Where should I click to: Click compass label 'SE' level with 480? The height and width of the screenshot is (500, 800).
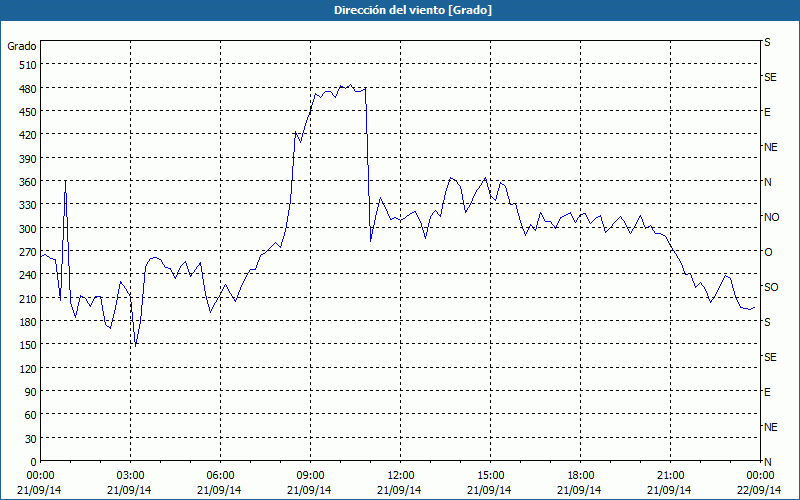770,77
